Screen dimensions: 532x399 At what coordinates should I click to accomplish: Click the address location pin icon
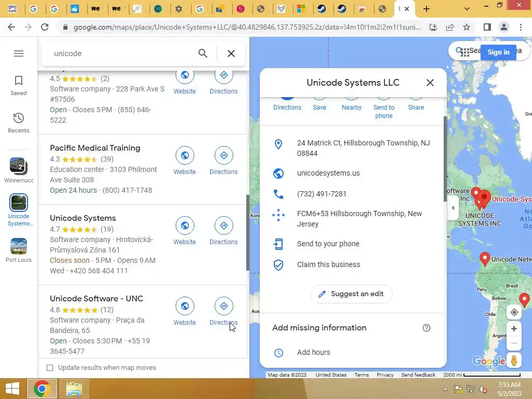click(x=278, y=144)
